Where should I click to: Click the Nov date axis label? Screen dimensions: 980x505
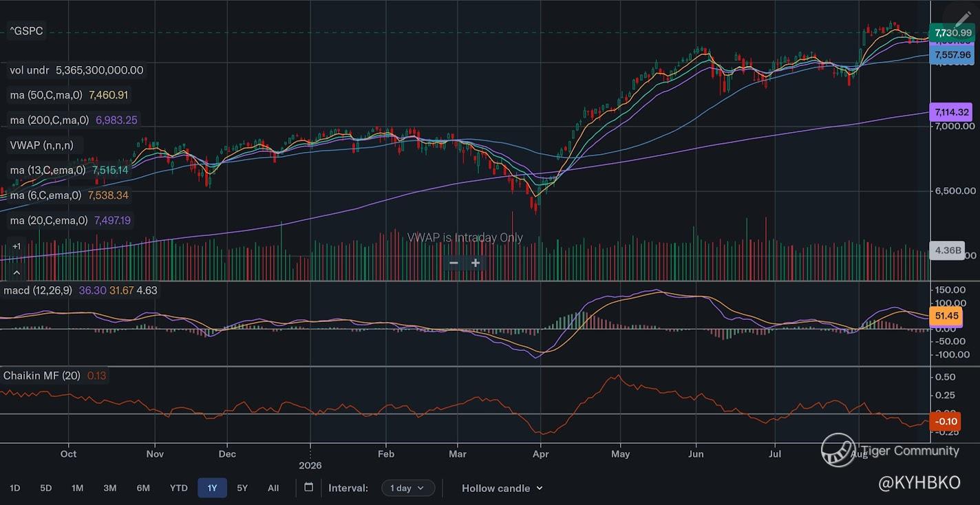coord(155,454)
